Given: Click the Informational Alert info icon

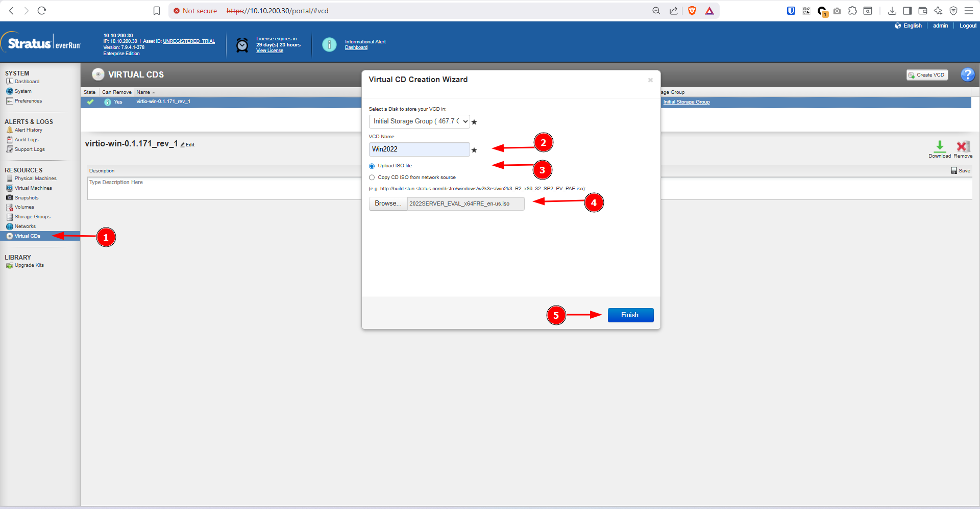Looking at the screenshot, I should pyautogui.click(x=329, y=45).
